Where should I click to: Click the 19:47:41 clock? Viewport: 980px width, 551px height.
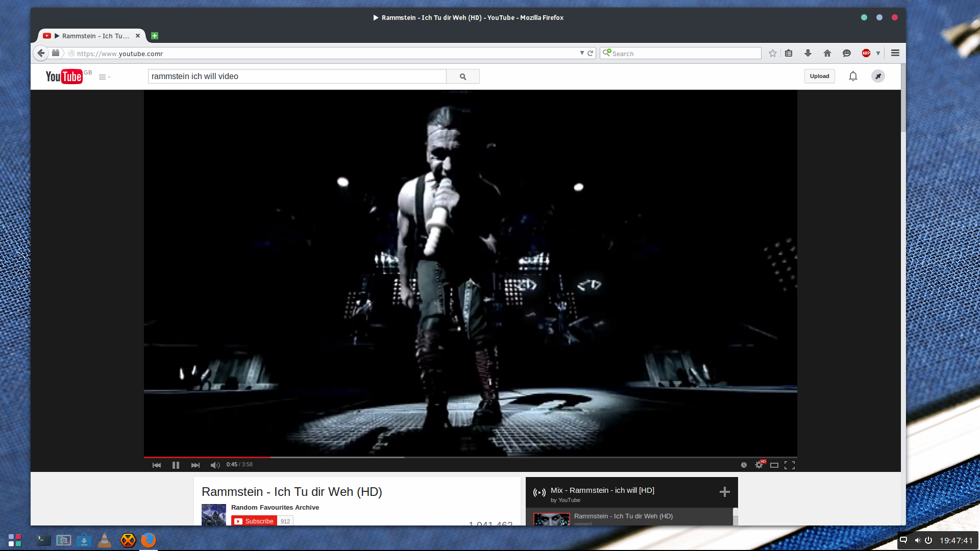[956, 540]
